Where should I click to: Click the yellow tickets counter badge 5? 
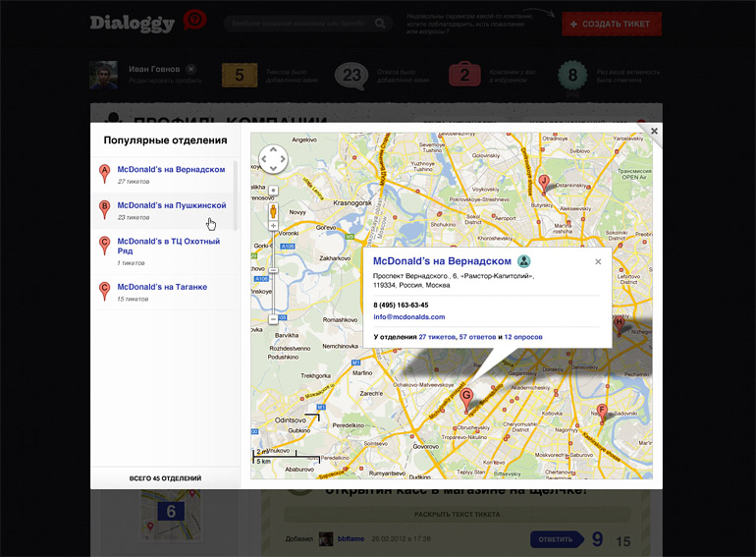(240, 76)
